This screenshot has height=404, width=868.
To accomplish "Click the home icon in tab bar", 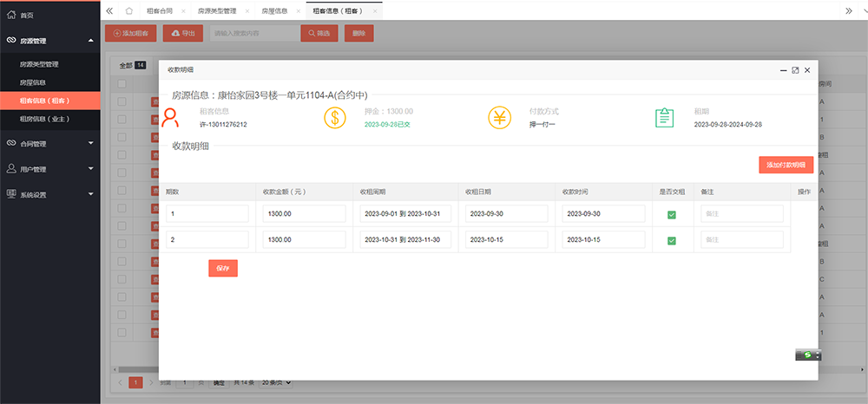I will [x=128, y=10].
